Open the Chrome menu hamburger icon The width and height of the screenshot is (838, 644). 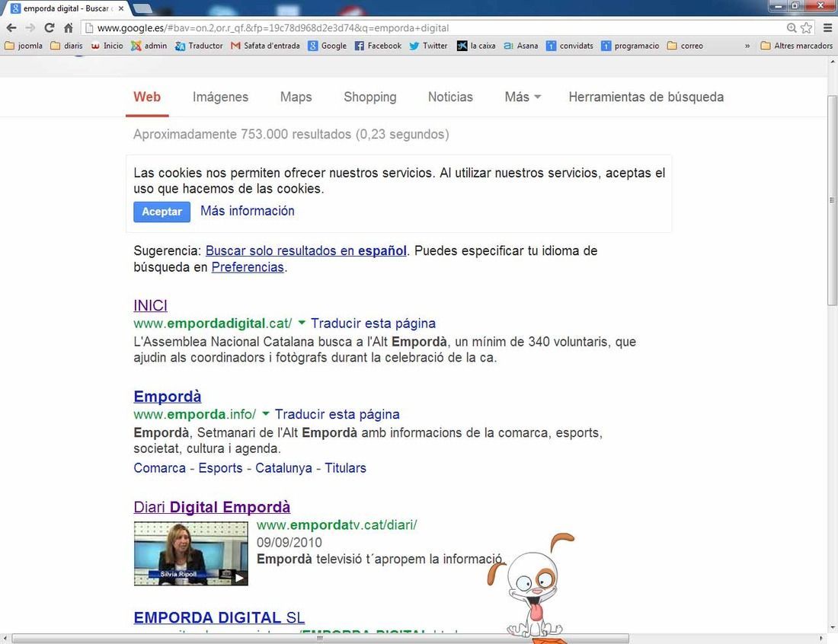(827, 27)
